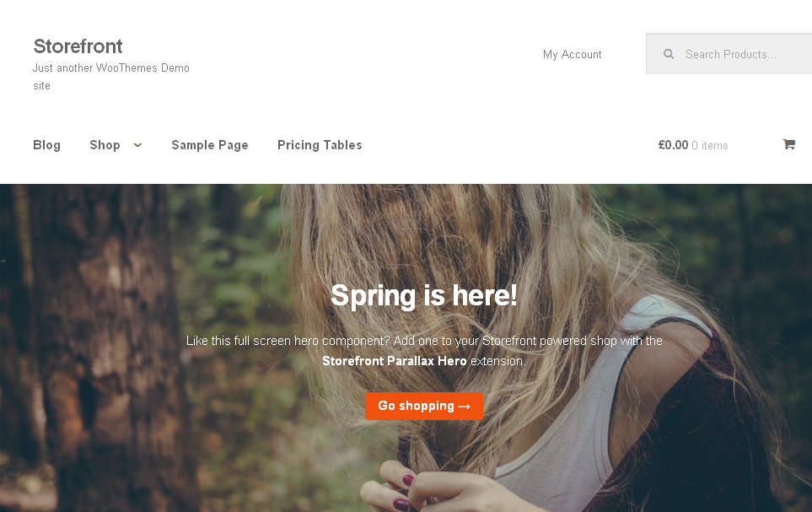Click the My Account link
The image size is (812, 512).
[573, 55]
